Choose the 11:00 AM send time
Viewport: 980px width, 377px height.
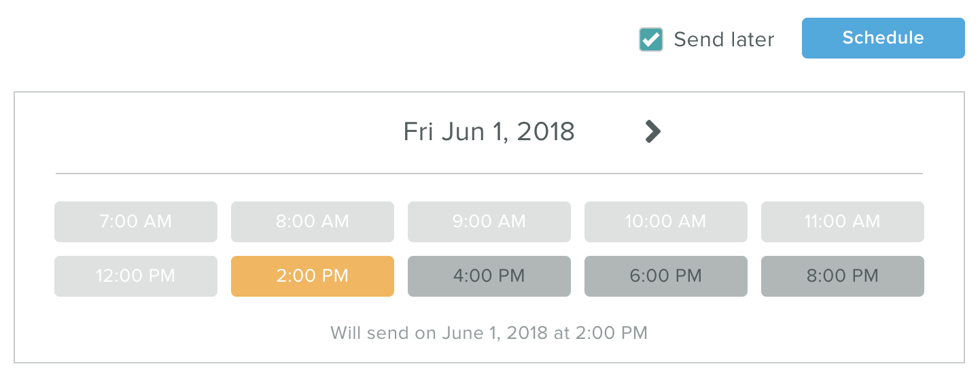coord(843,222)
